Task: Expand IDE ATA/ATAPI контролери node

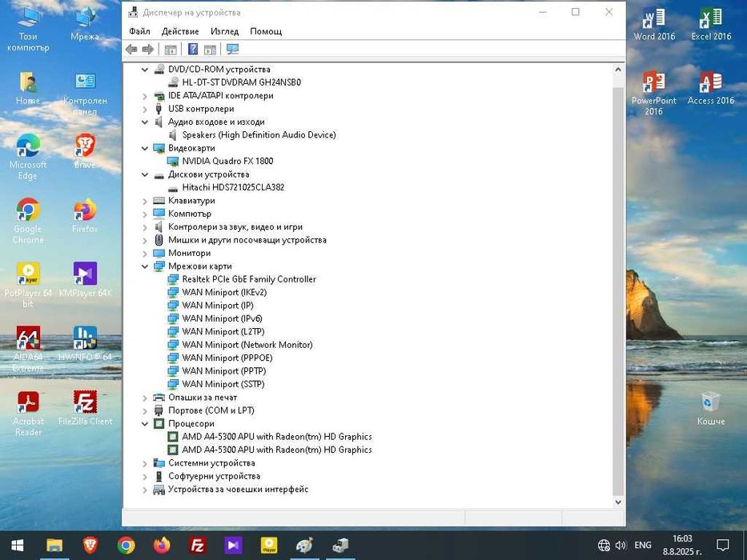Action: [x=145, y=96]
